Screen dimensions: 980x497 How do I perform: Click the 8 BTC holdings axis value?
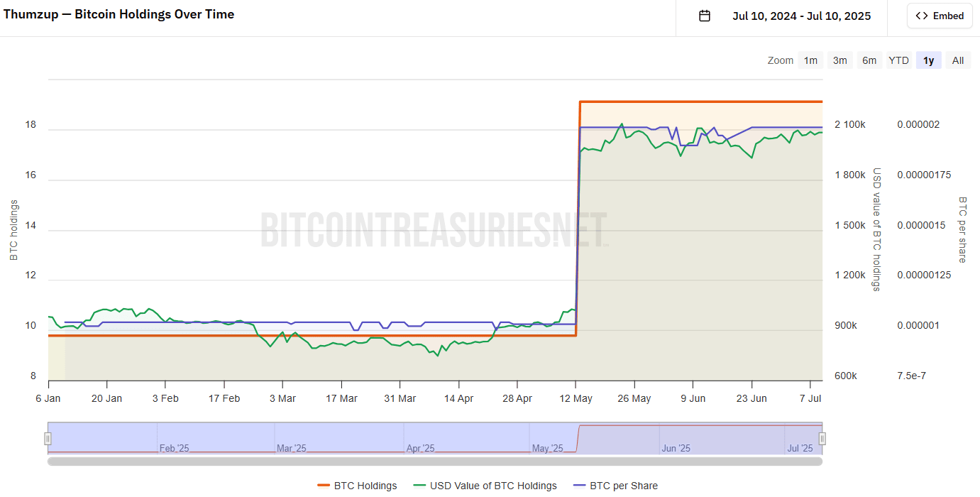(x=33, y=376)
